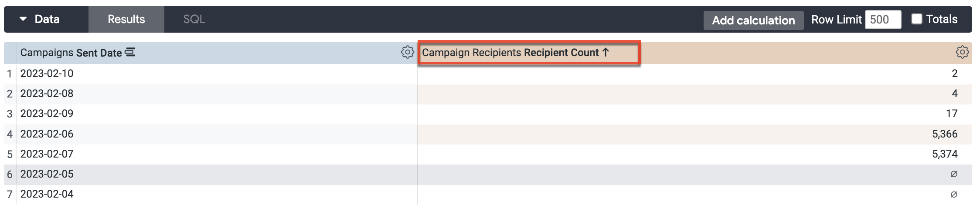
Task: Open Recipient Count column gear settings
Action: (962, 53)
